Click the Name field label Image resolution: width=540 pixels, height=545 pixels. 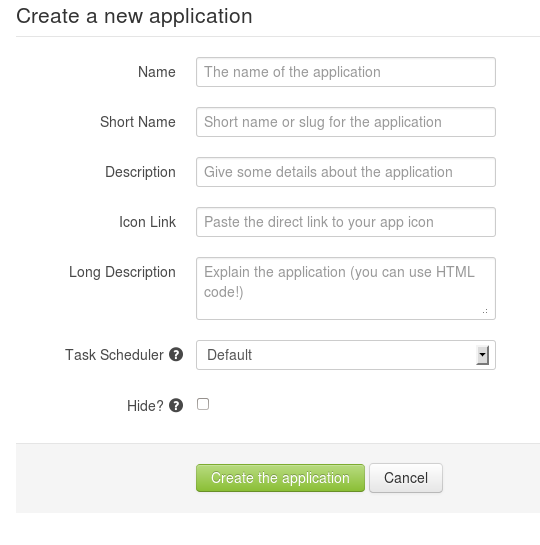157,72
